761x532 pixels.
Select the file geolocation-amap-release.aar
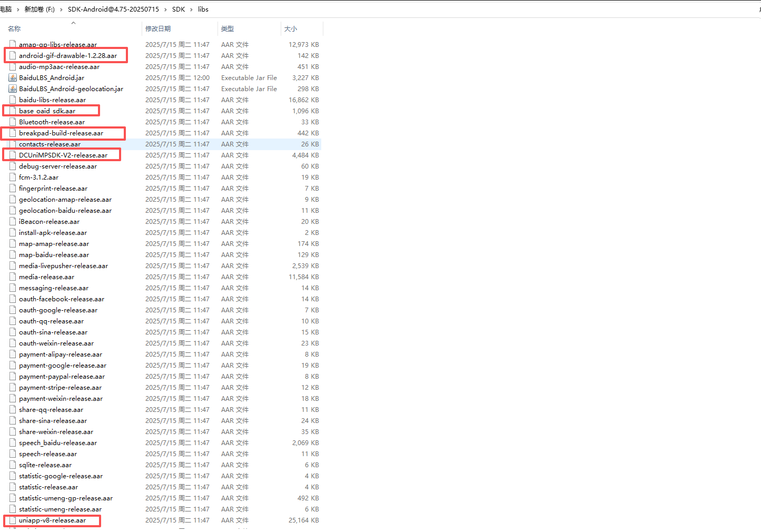pyautogui.click(x=65, y=200)
